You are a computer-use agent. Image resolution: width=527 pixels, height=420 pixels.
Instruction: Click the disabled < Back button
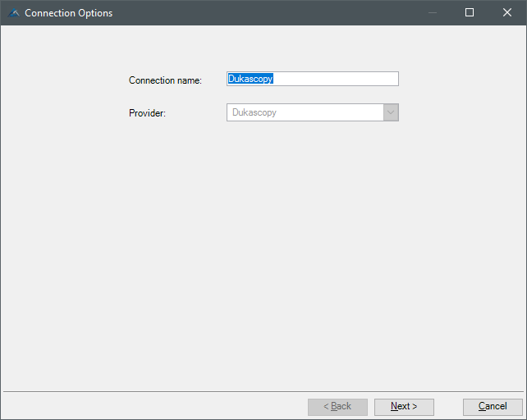(x=337, y=407)
